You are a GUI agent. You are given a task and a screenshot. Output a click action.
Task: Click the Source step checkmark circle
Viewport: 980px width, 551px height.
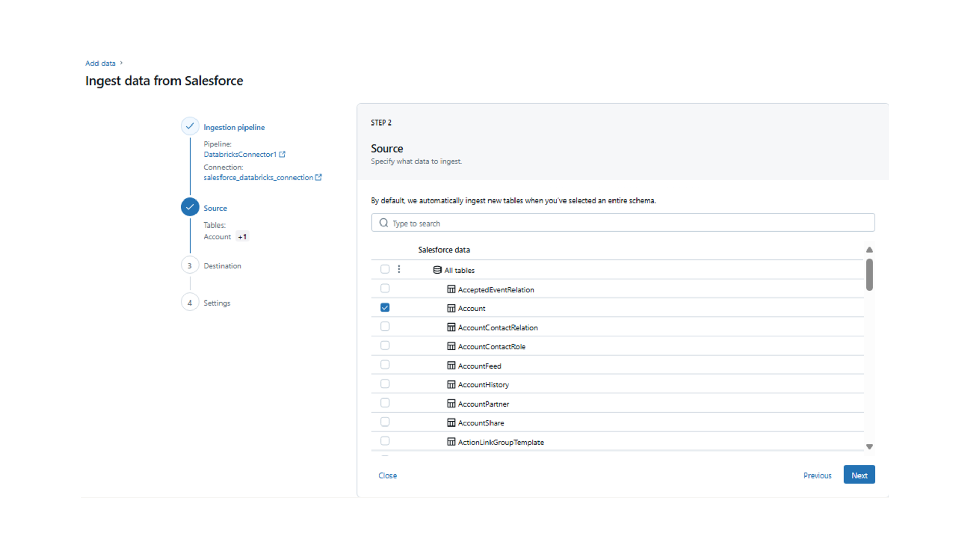point(190,207)
